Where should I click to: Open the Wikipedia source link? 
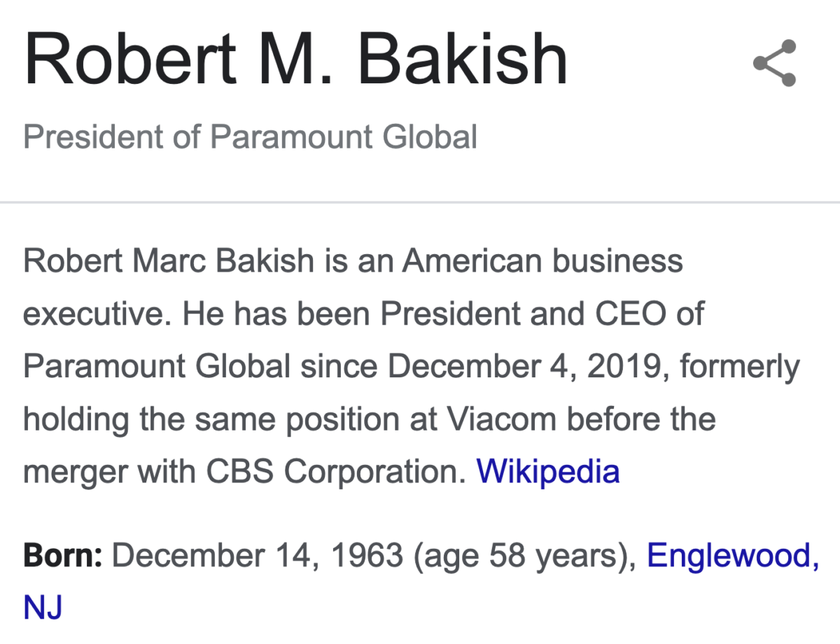[x=548, y=471]
